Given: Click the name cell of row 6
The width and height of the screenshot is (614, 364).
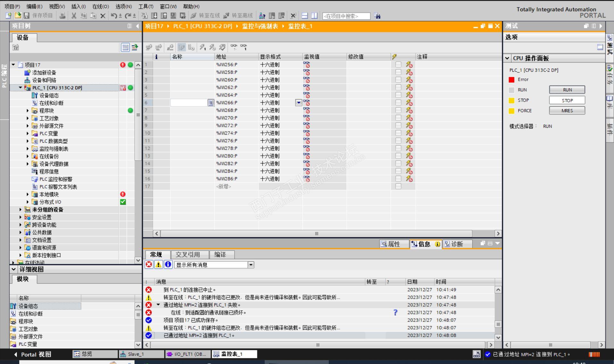Looking at the screenshot, I should point(192,103).
